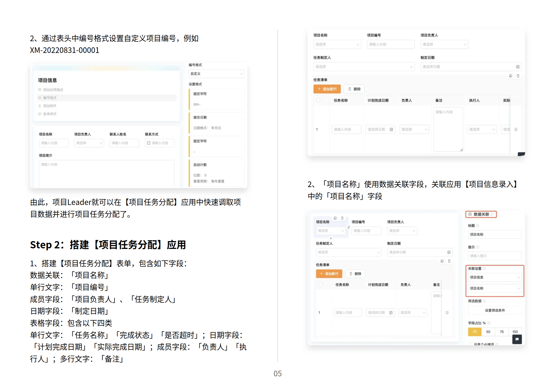Viewport: 555px width, 392px height.
Task: Select 25 field width option
Action: pos(475,332)
